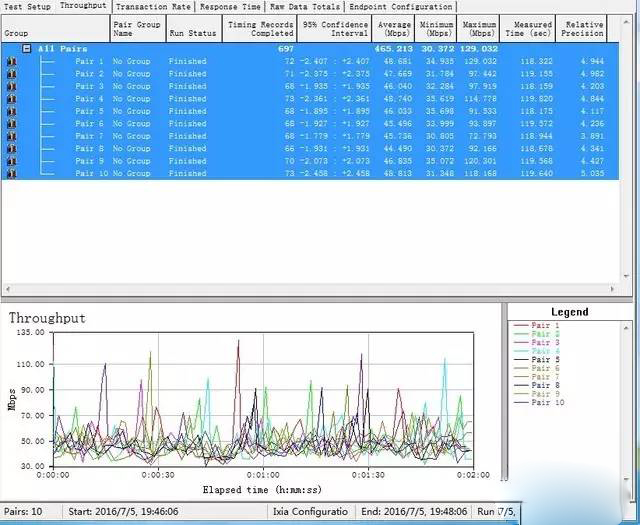Click the icon beside Pair 2 row
Screen dimensions: 640x525
(12, 74)
